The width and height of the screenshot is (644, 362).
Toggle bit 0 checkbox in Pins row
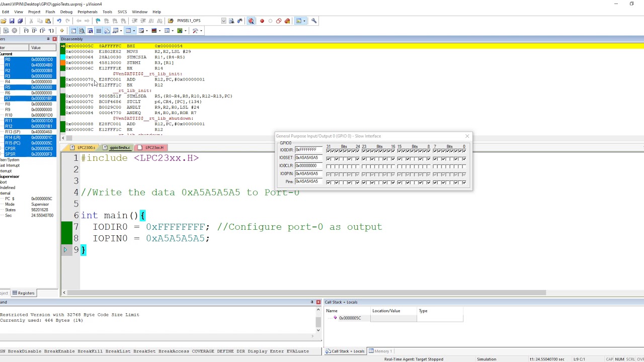[464, 183]
